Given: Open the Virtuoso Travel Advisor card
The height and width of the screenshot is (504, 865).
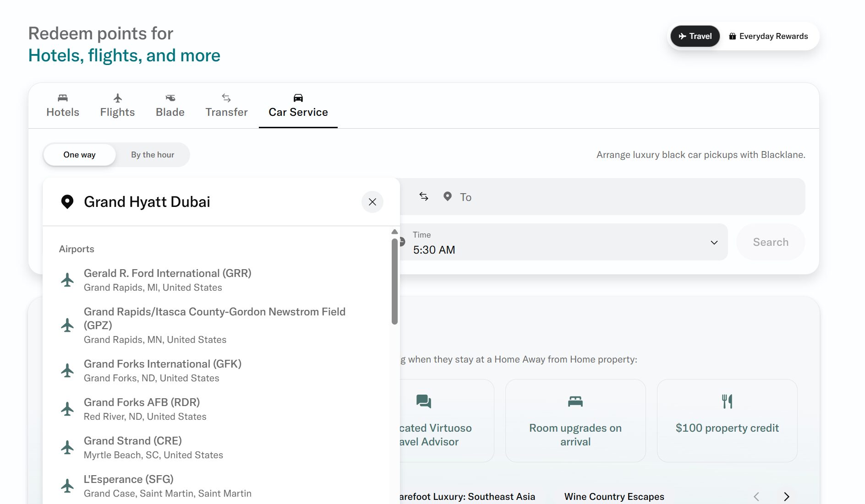Looking at the screenshot, I should pos(446,420).
